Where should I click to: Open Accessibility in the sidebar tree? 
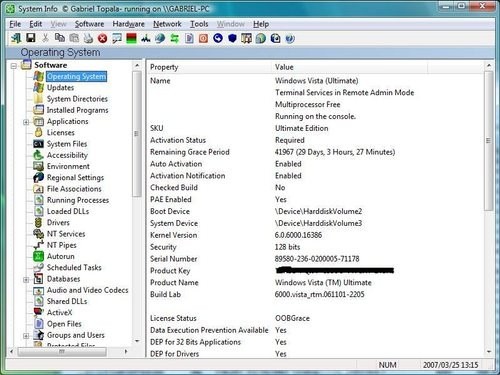click(67, 155)
